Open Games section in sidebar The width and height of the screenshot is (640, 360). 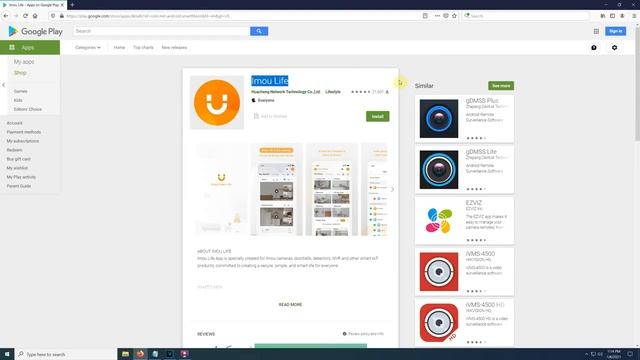(x=20, y=91)
